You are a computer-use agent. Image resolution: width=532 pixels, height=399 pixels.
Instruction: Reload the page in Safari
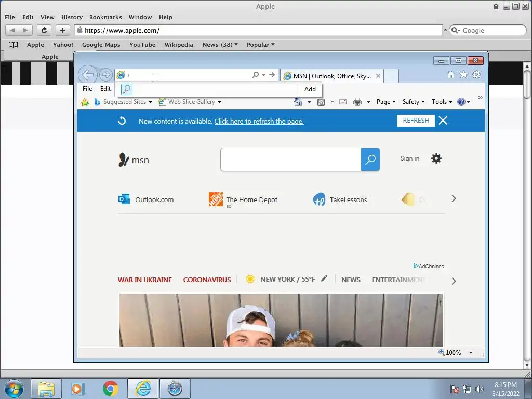(44, 30)
